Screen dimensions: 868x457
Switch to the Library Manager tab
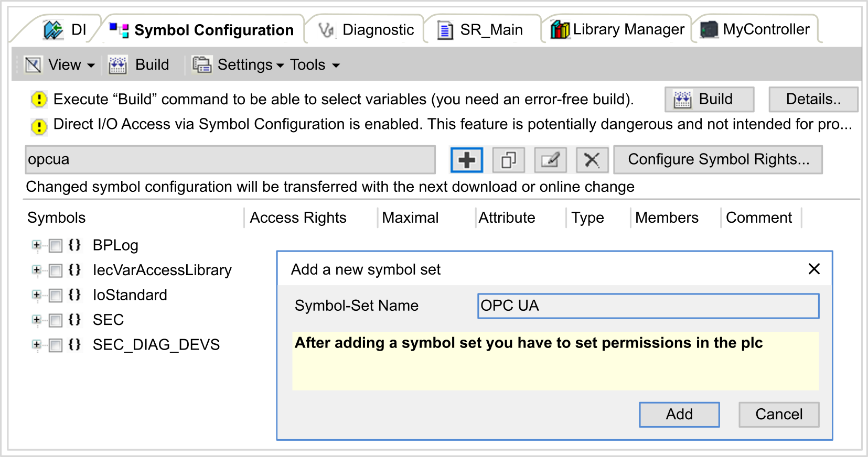pos(617,29)
